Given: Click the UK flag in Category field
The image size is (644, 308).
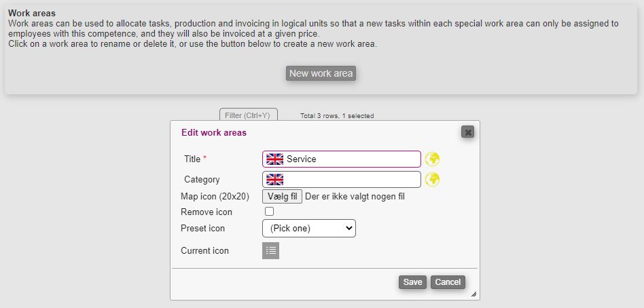Looking at the screenshot, I should [274, 179].
